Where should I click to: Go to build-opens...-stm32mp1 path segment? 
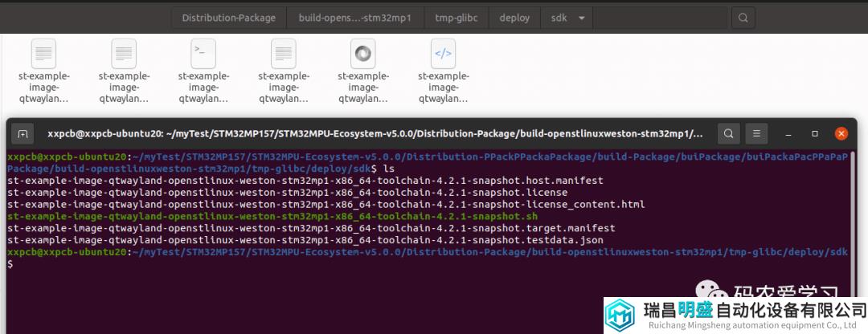click(355, 18)
